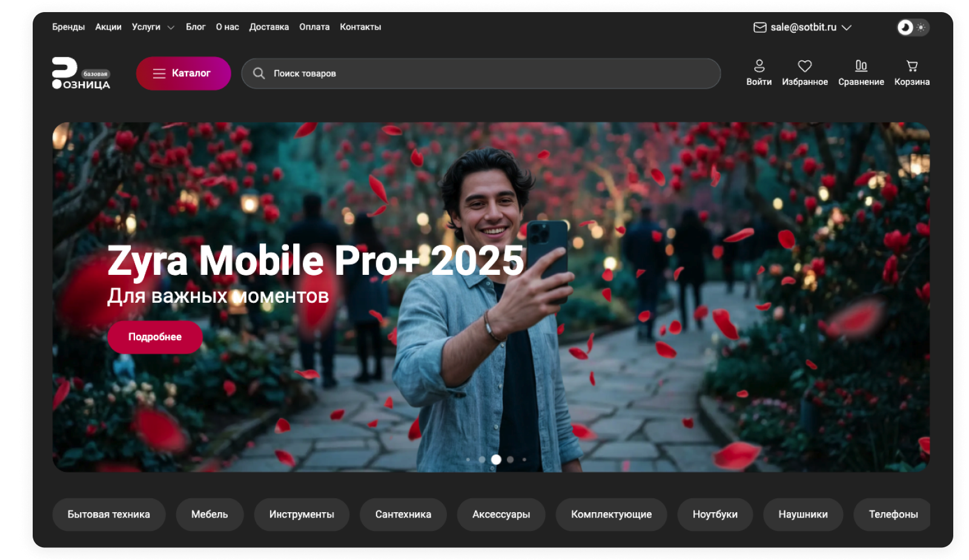Open Избранное heart icon
969x560 pixels.
point(804,65)
